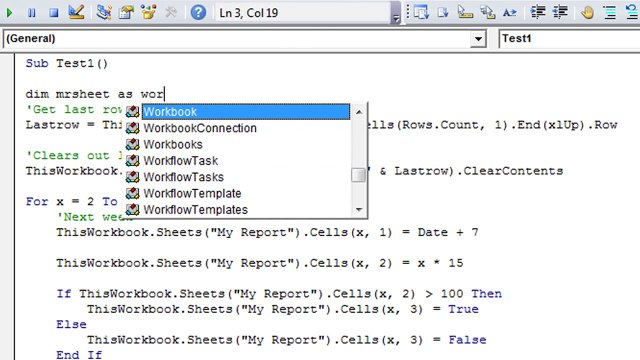Viewport: 640px width, 360px height.
Task: Click in the 'Sub Test1()' line
Action: point(67,64)
